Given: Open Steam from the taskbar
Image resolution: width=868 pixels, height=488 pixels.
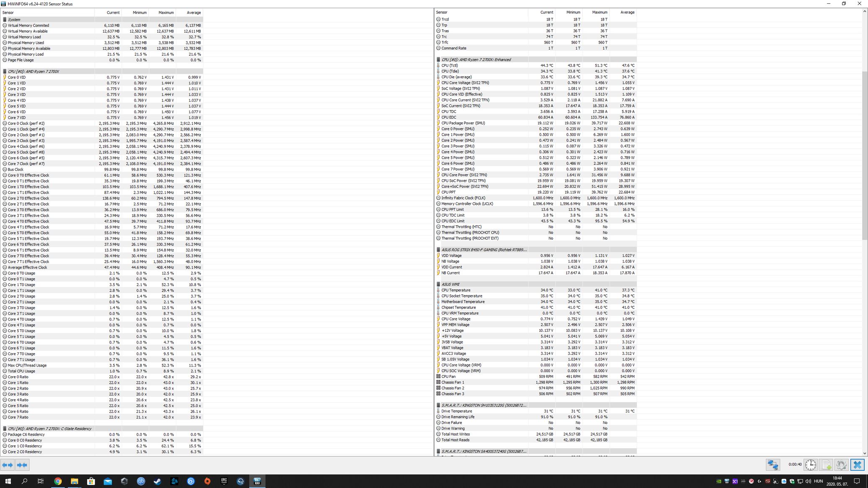Looking at the screenshot, I should pos(158,481).
